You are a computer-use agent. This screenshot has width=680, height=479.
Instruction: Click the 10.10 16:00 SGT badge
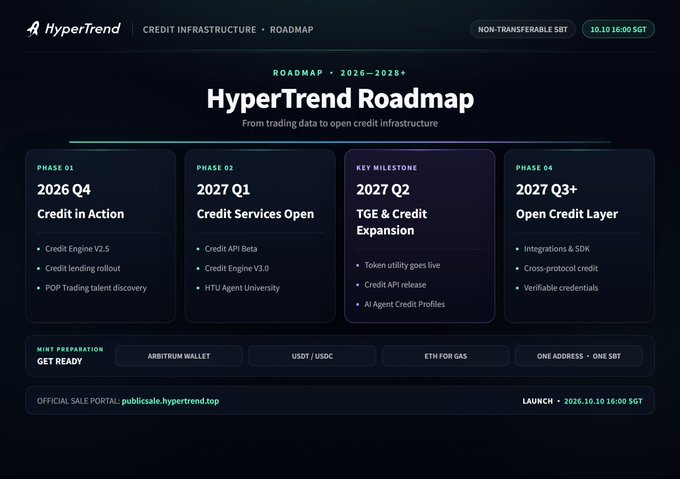[618, 29]
